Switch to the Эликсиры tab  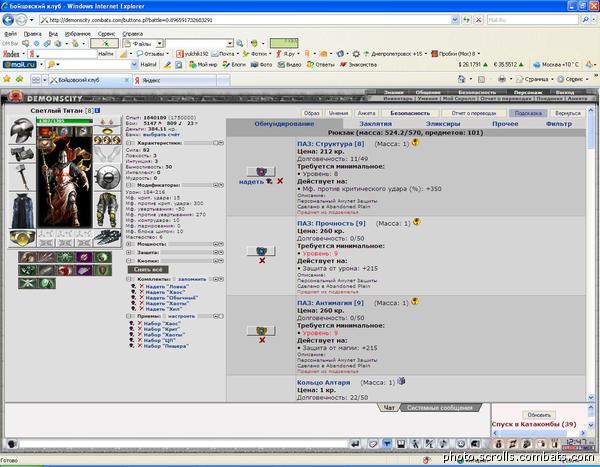click(x=443, y=124)
